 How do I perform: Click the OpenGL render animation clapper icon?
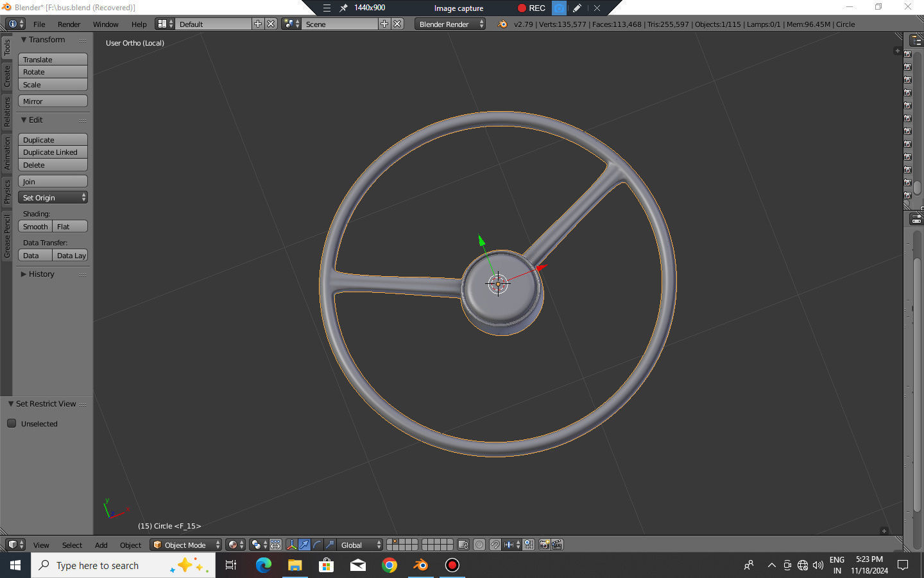coord(557,545)
